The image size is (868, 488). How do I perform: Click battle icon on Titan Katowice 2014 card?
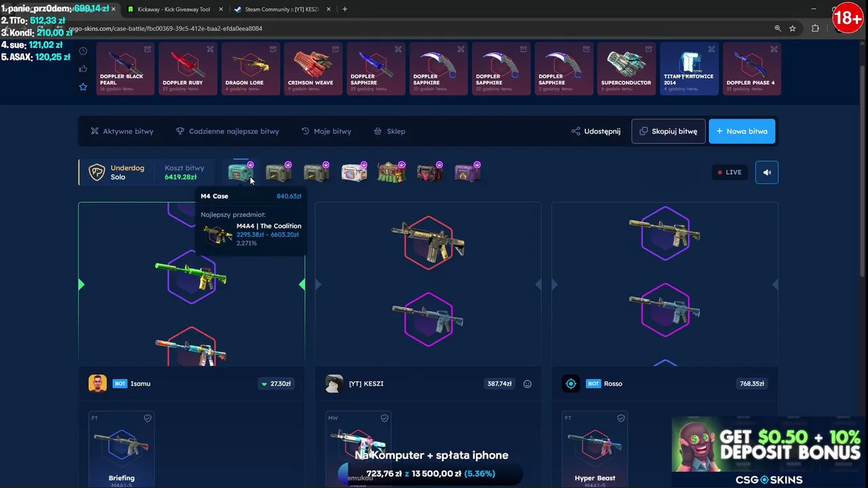coord(711,49)
